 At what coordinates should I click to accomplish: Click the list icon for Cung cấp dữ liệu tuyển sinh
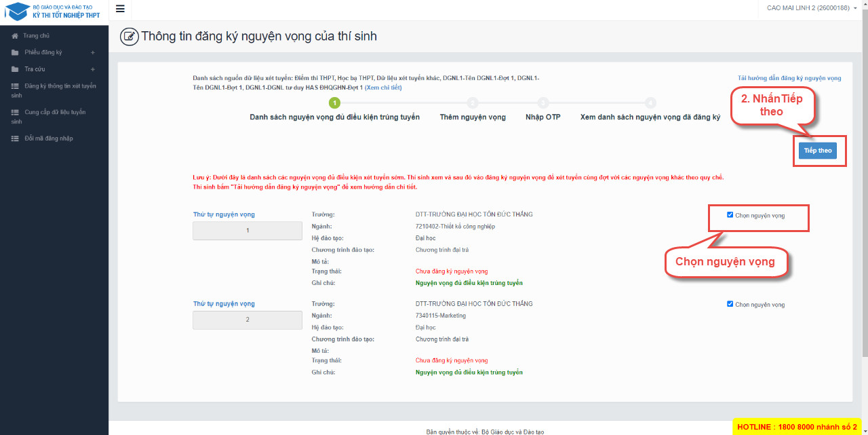15,113
